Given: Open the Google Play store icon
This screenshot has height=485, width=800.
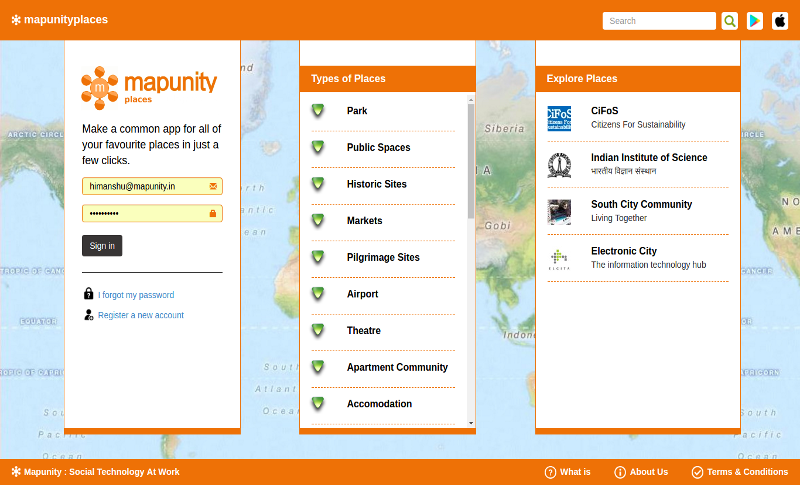Looking at the screenshot, I should click(x=755, y=21).
